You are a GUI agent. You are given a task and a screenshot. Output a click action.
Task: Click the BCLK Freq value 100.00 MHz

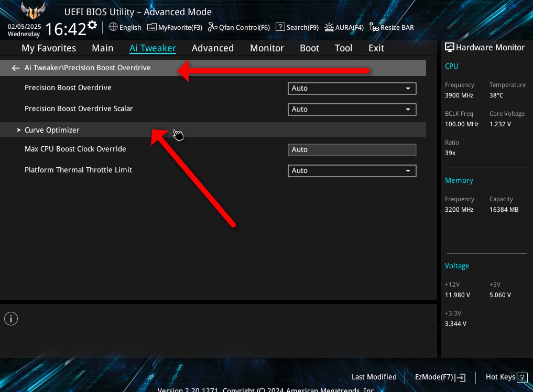pyautogui.click(x=462, y=124)
